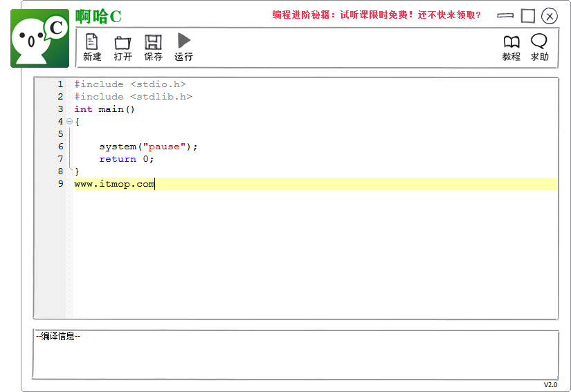571x392 pixels.
Task: Click line number 9 in the gutter
Action: 60,184
